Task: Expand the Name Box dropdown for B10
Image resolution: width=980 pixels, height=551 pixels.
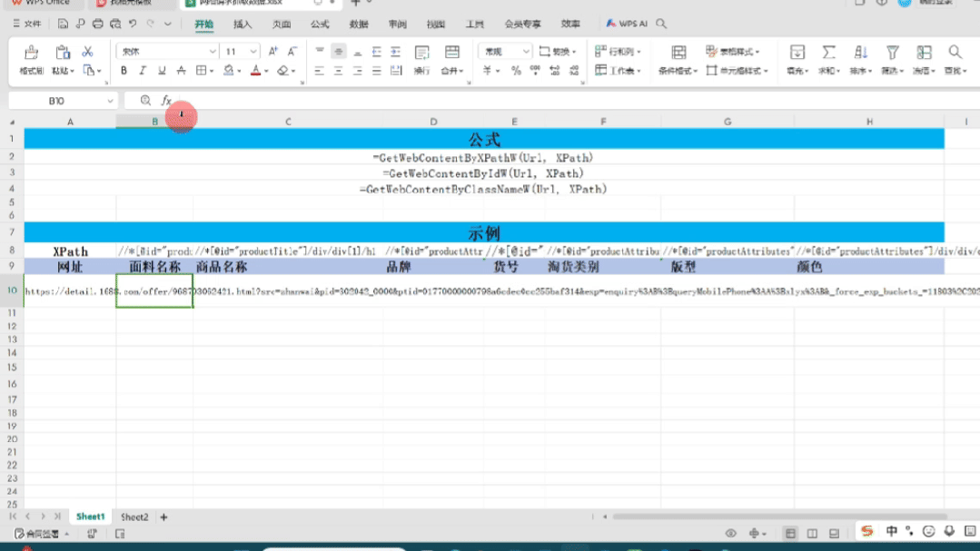Action: (110, 101)
